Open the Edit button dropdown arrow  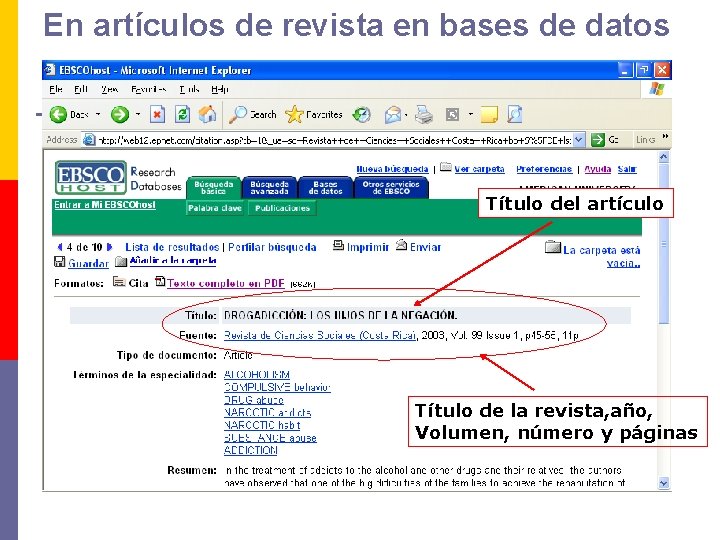coord(471,114)
